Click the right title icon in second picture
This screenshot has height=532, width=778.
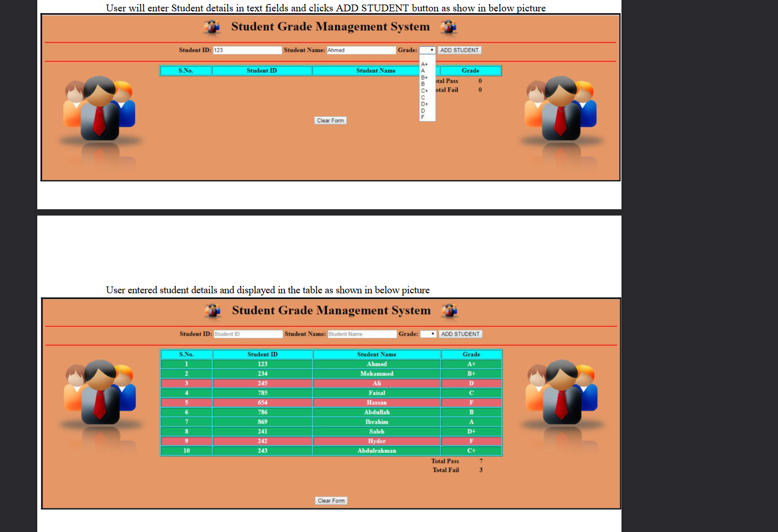click(450, 311)
